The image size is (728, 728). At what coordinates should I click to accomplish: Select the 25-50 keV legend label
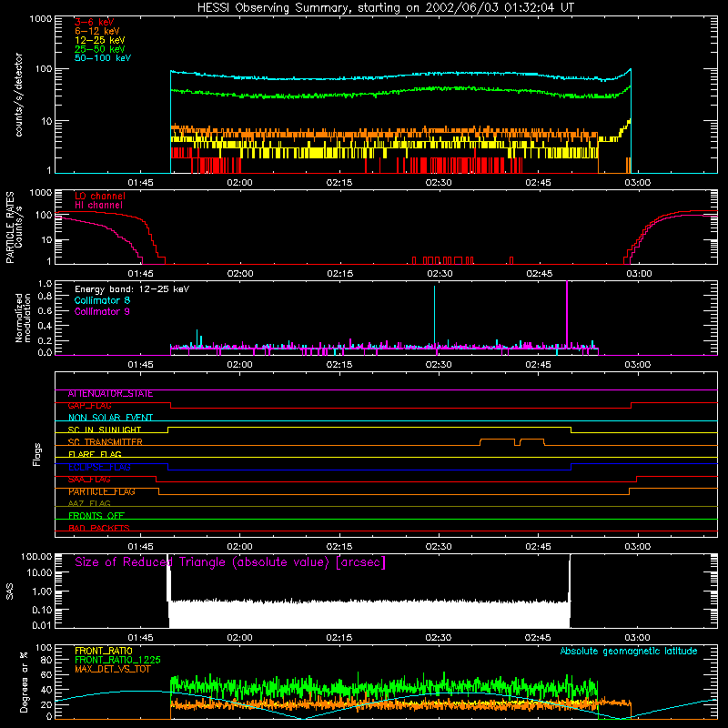(100, 49)
